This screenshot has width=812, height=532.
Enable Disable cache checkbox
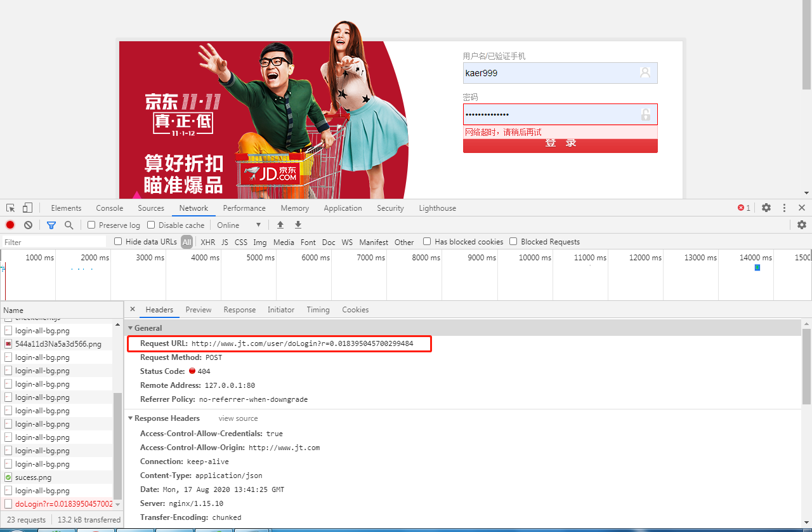(151, 225)
